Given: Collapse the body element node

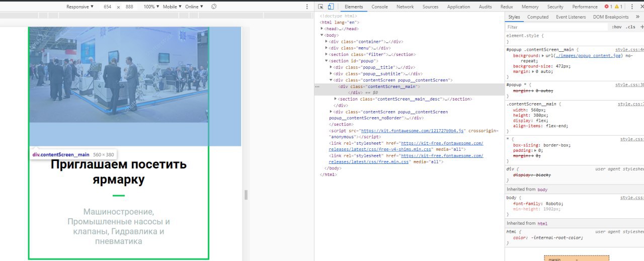Looking at the screenshot, I should (x=322, y=35).
